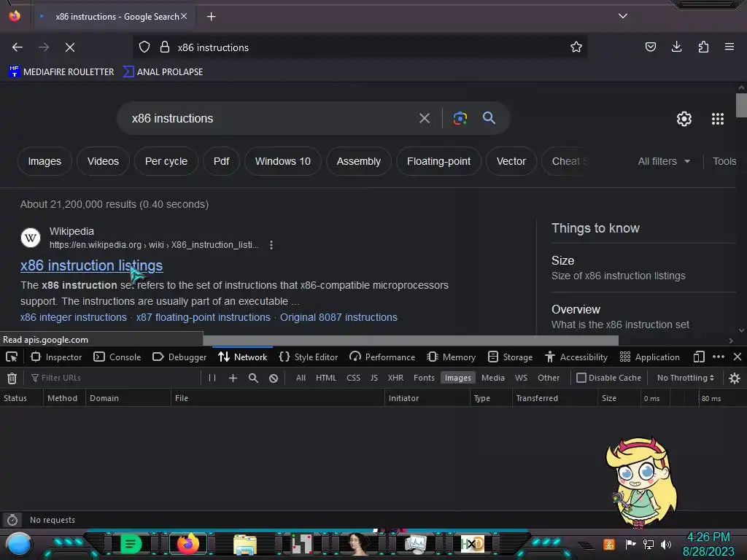Open the Storage tab
This screenshot has height=560, width=747.
pos(510,357)
